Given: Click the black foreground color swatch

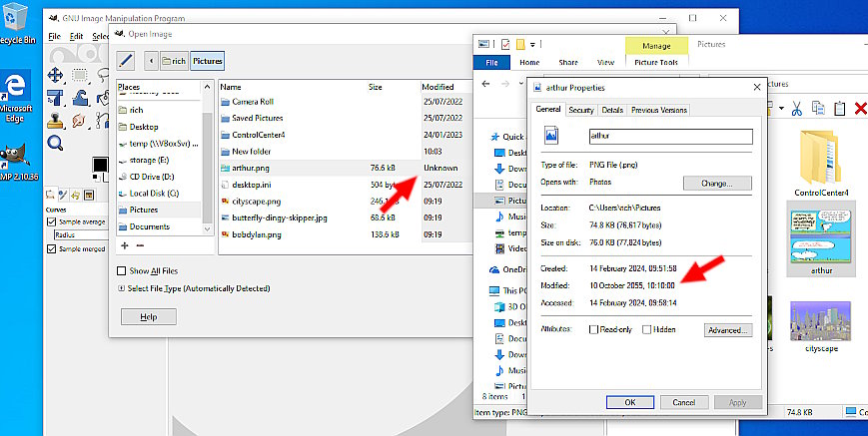Looking at the screenshot, I should (x=99, y=166).
